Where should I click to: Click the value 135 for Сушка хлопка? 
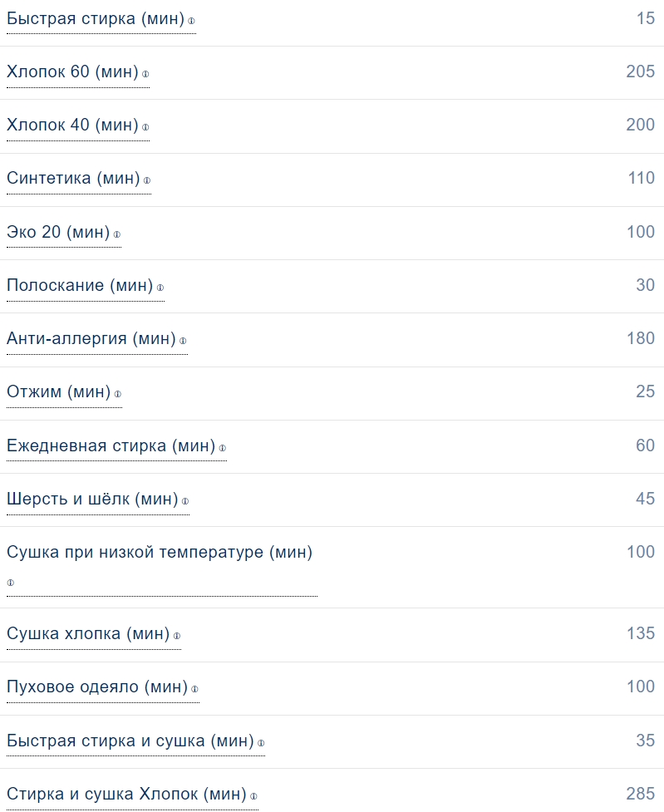[x=640, y=633]
